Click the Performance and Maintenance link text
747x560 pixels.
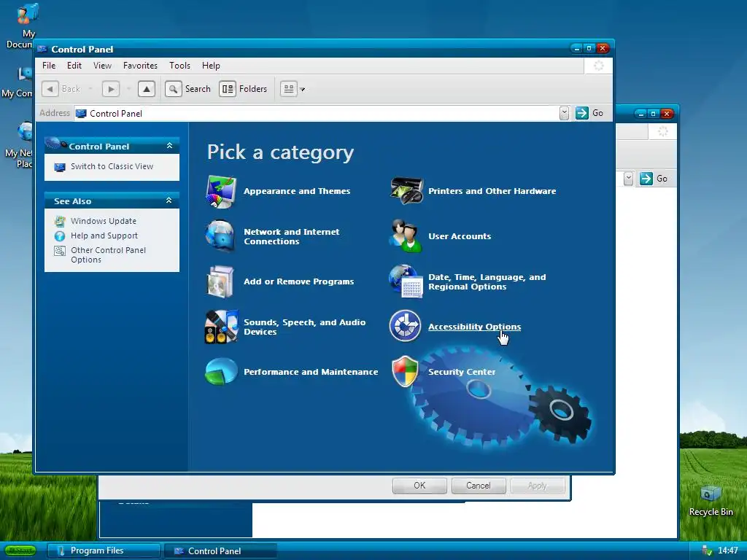[x=311, y=372]
